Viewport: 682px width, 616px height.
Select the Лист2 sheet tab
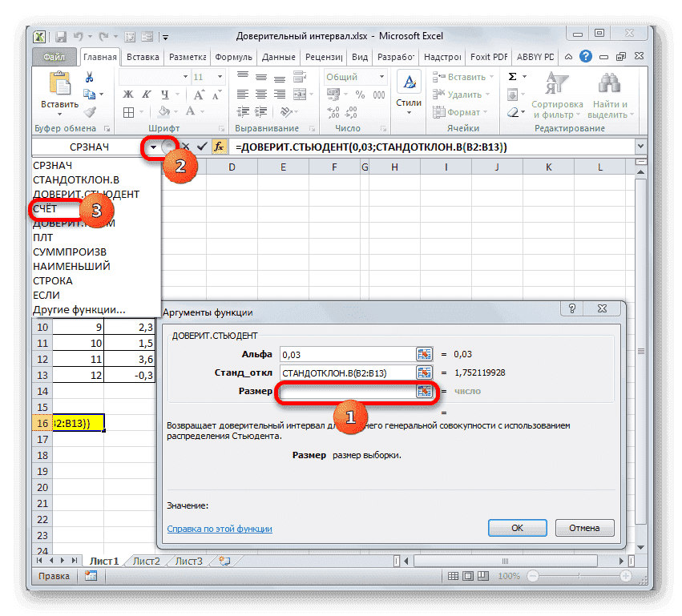pyautogui.click(x=147, y=561)
